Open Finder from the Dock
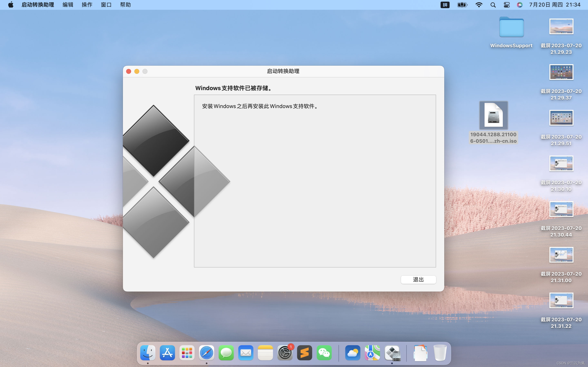 [148, 353]
